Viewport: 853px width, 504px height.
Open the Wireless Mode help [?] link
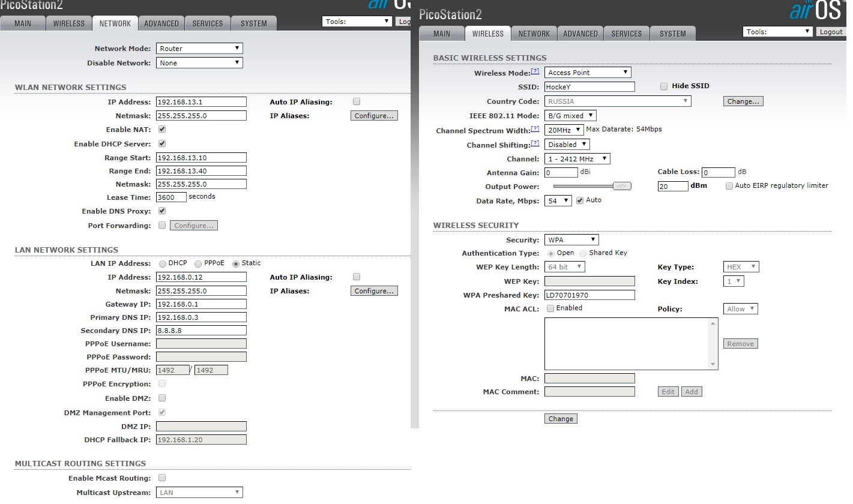535,71
